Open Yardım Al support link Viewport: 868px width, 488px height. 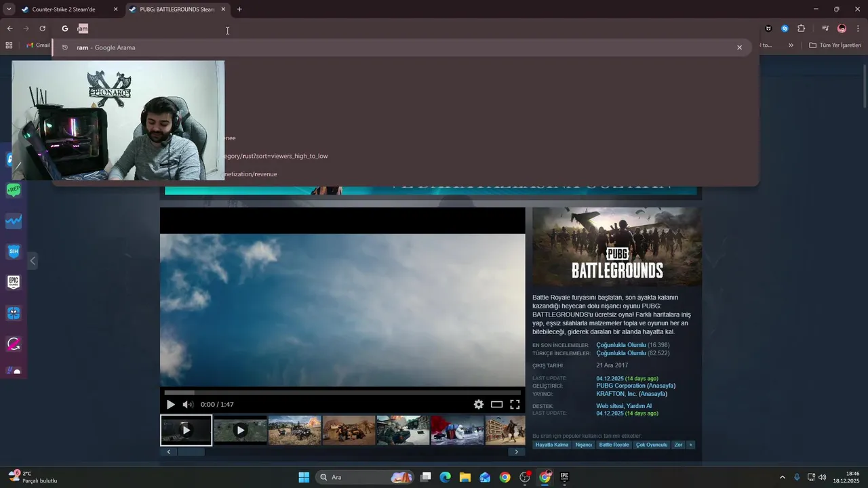click(639, 406)
